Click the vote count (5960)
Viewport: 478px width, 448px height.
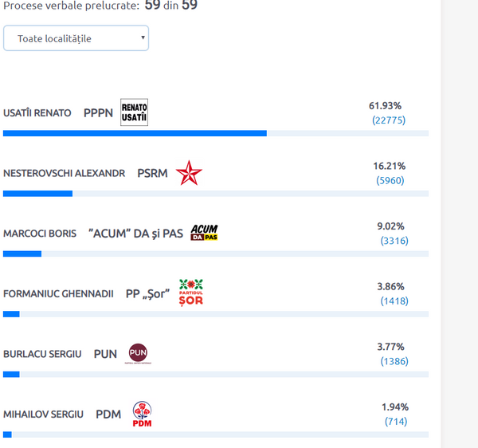(x=390, y=180)
